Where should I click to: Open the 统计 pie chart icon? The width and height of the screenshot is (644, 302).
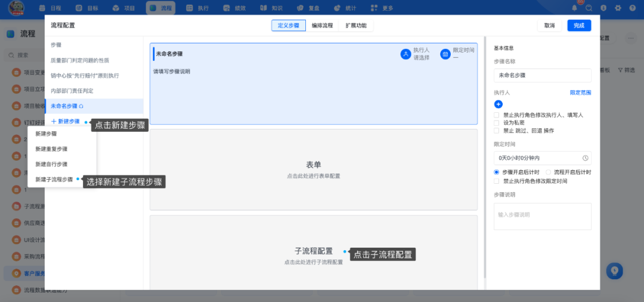[337, 8]
